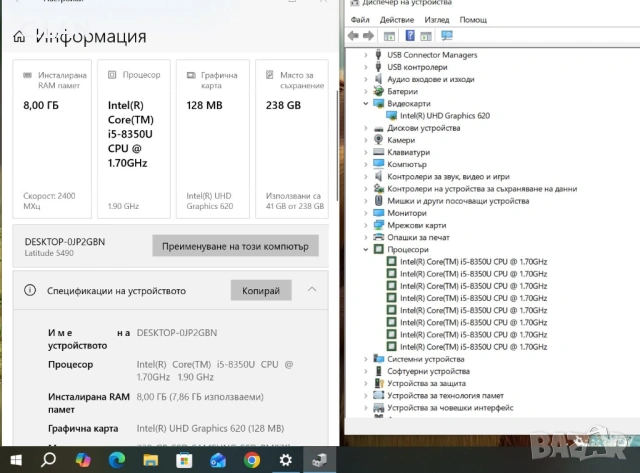Open taskbar Search

tap(49, 460)
